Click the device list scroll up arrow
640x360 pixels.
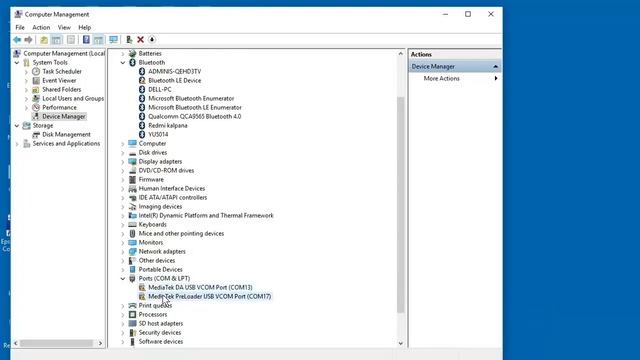coord(400,53)
